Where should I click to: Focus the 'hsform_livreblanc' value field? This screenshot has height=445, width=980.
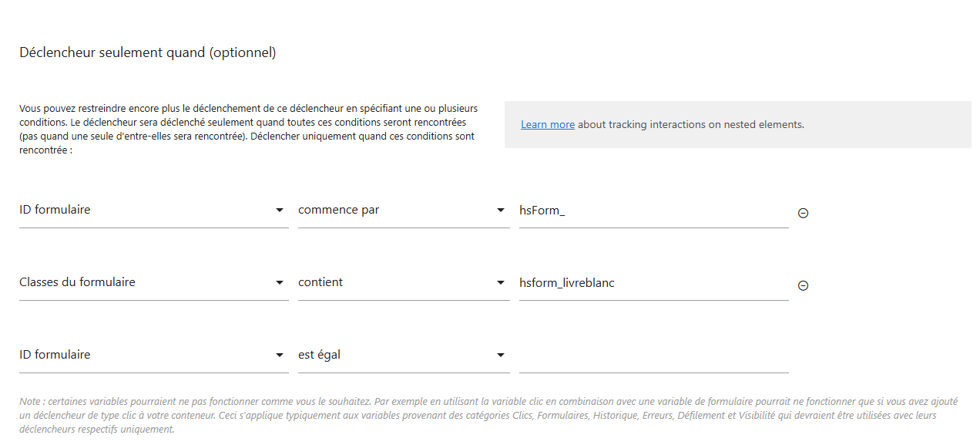pos(653,283)
